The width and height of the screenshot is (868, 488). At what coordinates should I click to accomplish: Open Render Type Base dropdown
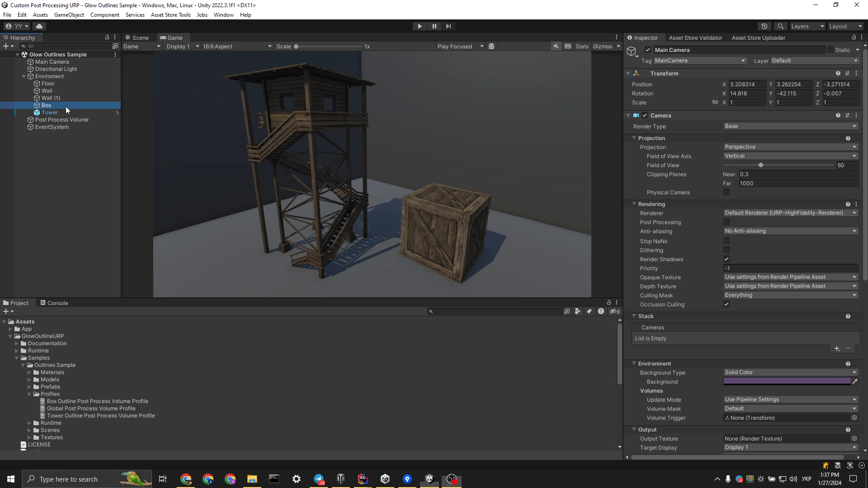coord(790,127)
